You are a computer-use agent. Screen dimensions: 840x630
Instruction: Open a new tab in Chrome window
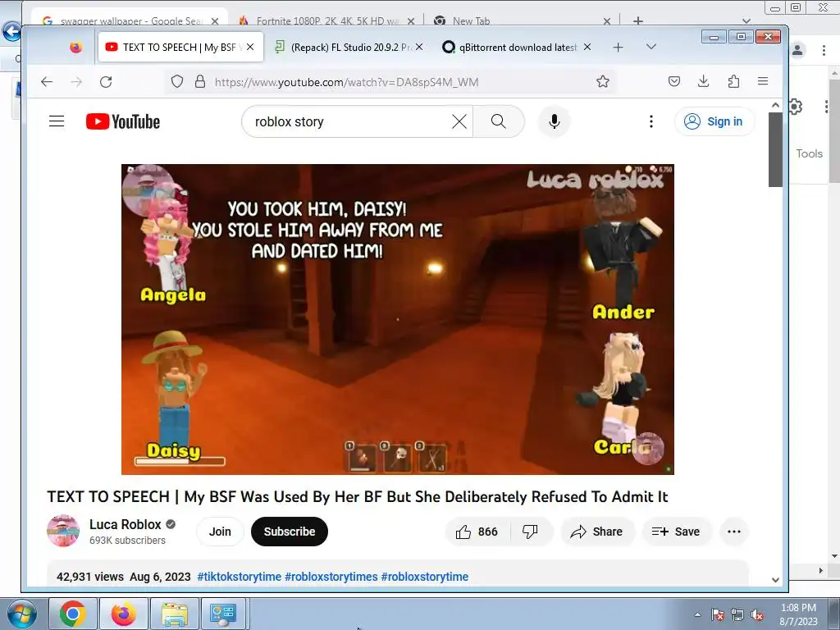pyautogui.click(x=638, y=21)
